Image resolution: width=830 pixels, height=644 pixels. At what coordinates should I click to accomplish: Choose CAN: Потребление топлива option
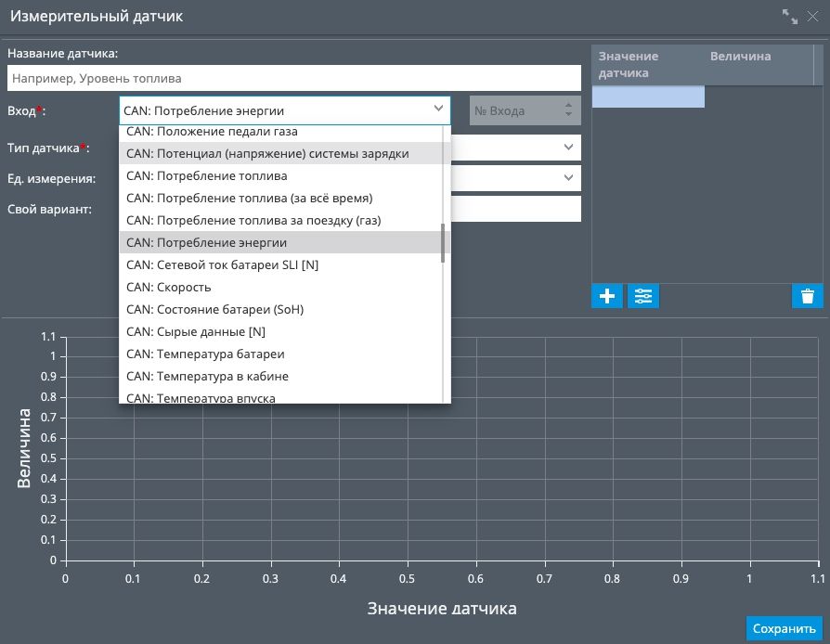point(285,175)
